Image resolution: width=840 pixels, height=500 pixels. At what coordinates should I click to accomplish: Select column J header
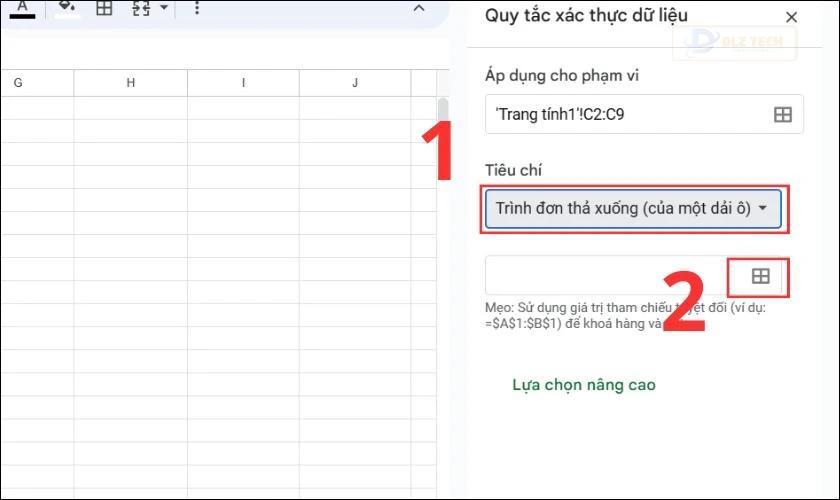click(x=355, y=83)
